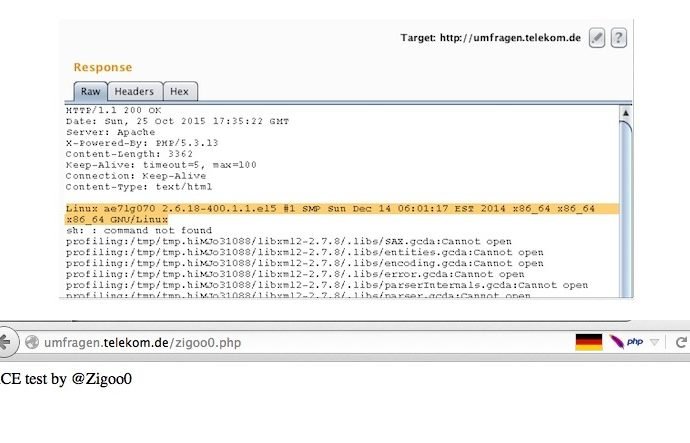This screenshot has width=690, height=443.
Task: Click the pencil edit target icon
Action: (597, 38)
